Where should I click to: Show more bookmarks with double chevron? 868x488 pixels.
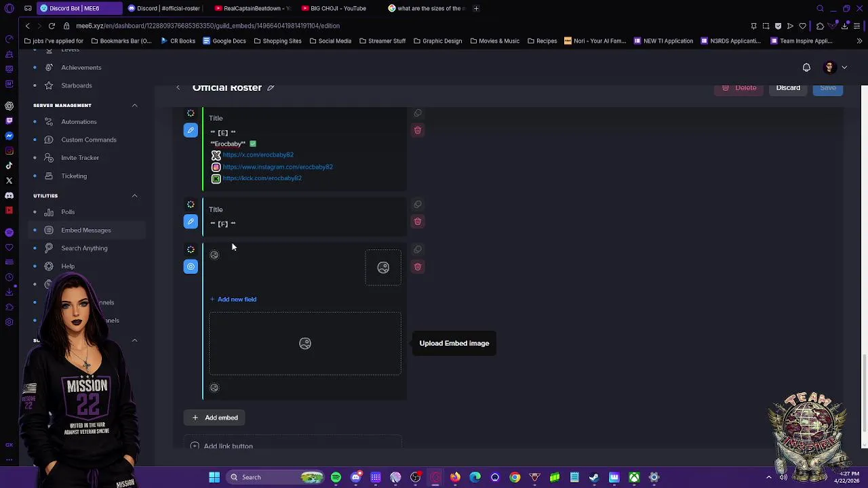coord(860,41)
